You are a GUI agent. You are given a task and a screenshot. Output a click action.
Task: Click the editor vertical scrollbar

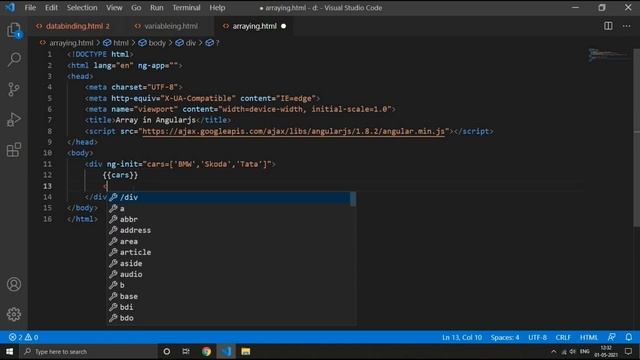[x=636, y=137]
